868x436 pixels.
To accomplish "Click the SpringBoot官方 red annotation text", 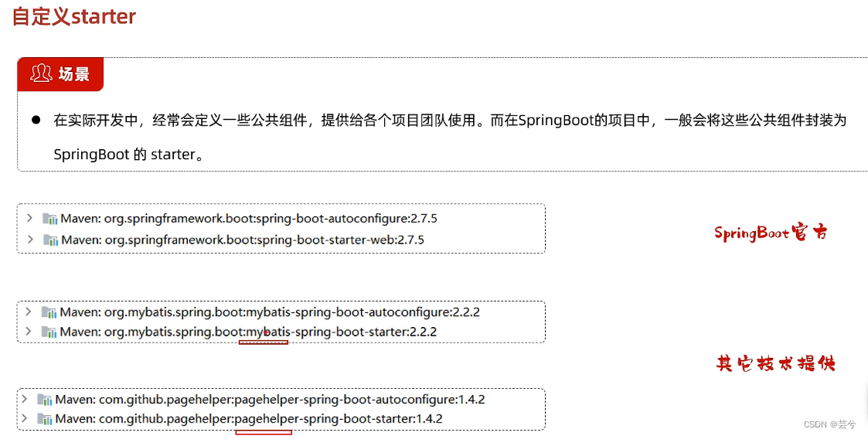I will 770,233.
